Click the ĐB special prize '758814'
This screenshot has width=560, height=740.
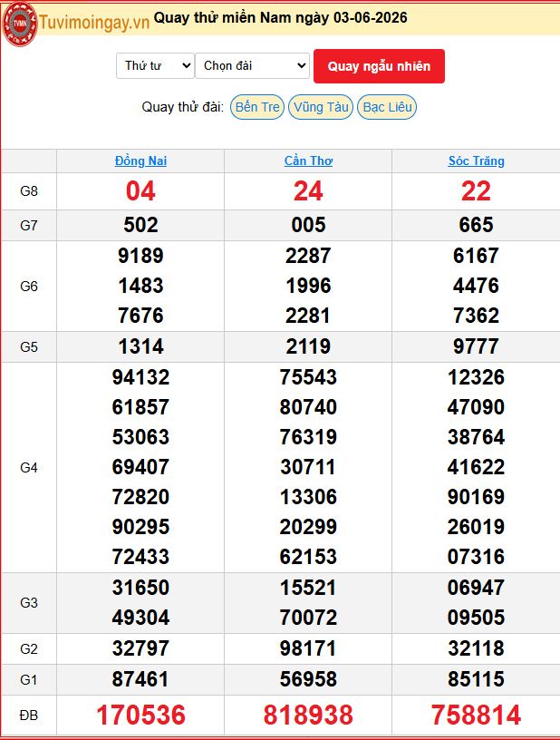tap(476, 715)
